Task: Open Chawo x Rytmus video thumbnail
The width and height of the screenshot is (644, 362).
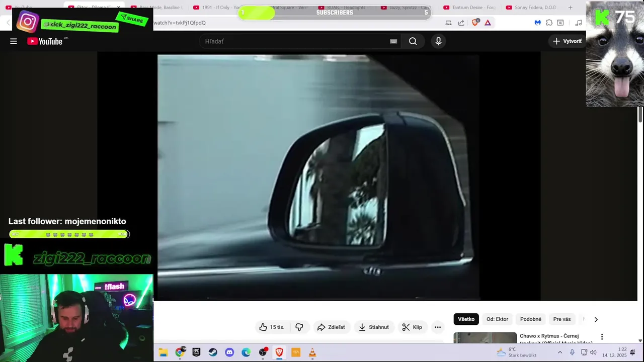Action: [x=485, y=338]
